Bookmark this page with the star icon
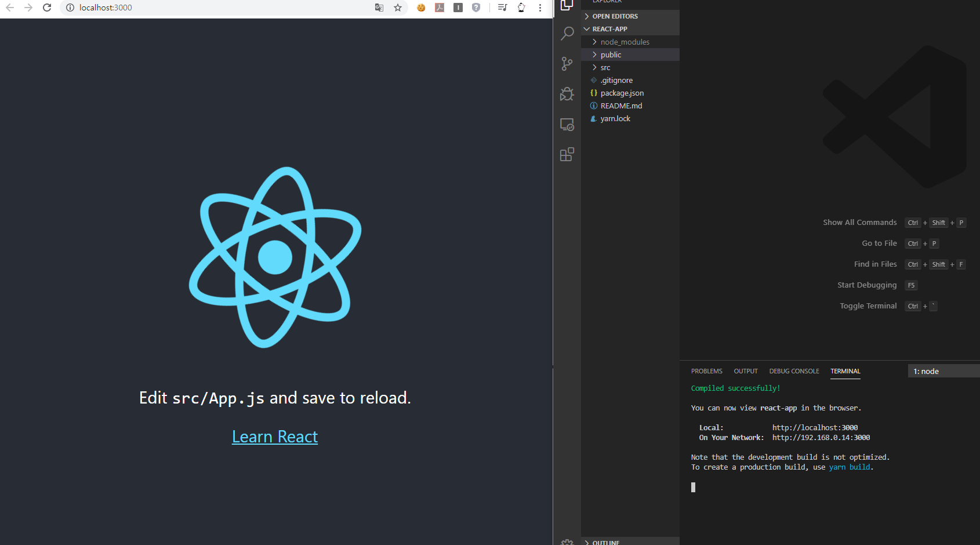This screenshot has height=545, width=980. (x=398, y=8)
